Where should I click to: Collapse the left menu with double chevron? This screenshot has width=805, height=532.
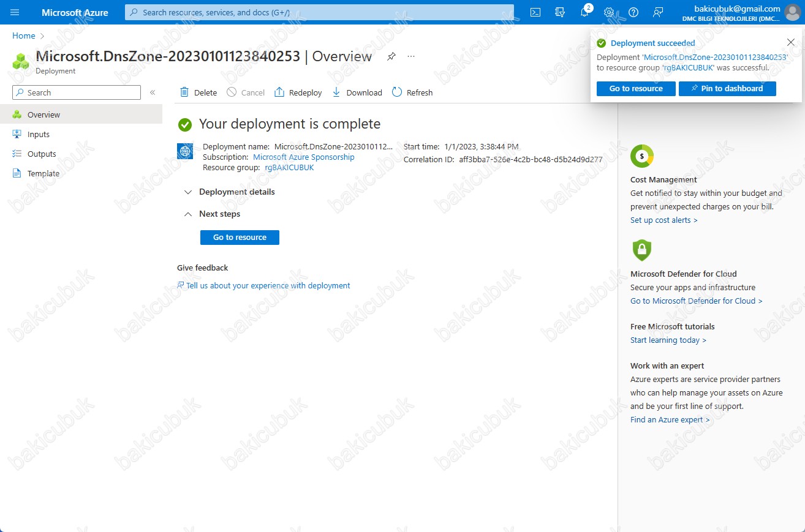click(x=153, y=92)
